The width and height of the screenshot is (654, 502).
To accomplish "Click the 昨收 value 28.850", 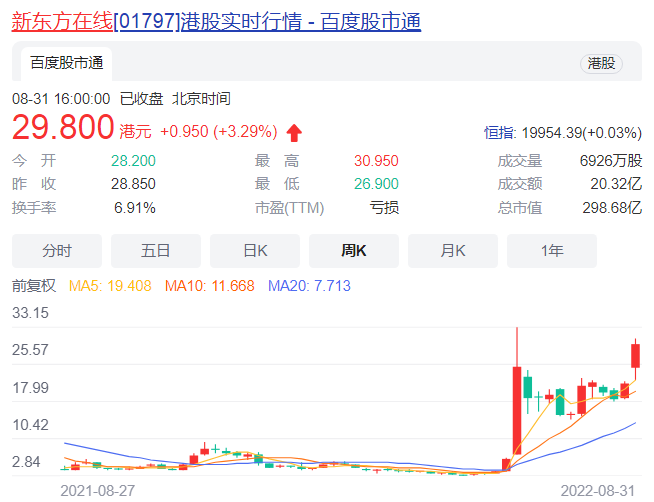I will click(133, 184).
